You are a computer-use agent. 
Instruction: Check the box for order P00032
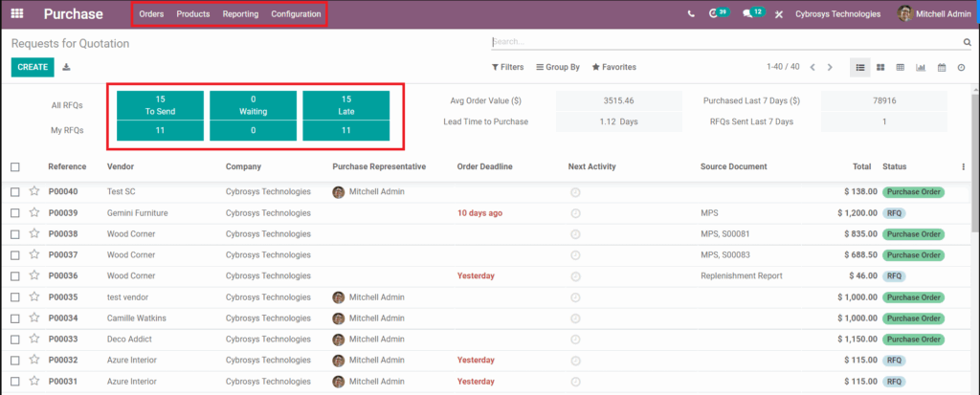(x=15, y=360)
